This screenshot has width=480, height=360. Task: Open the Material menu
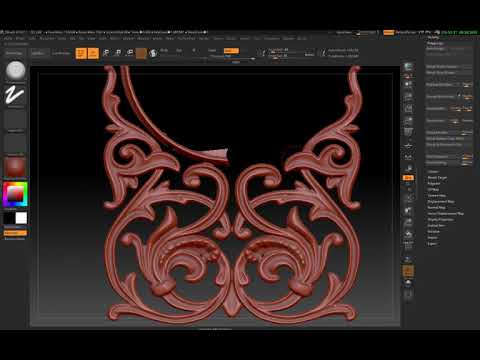click(x=143, y=39)
